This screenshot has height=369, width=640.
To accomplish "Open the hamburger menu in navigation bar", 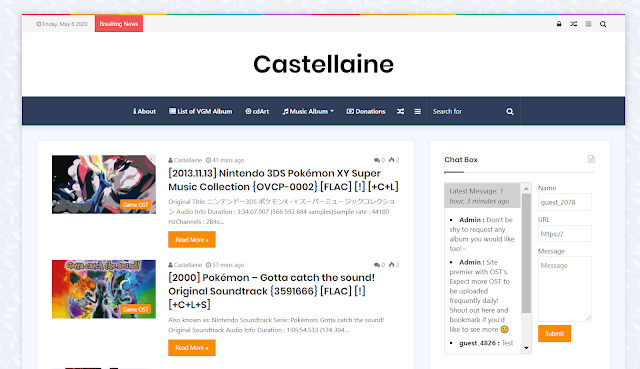I will point(418,111).
